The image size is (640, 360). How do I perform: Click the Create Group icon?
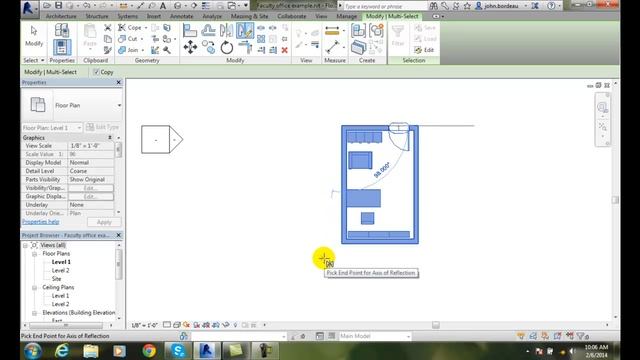(x=376, y=31)
